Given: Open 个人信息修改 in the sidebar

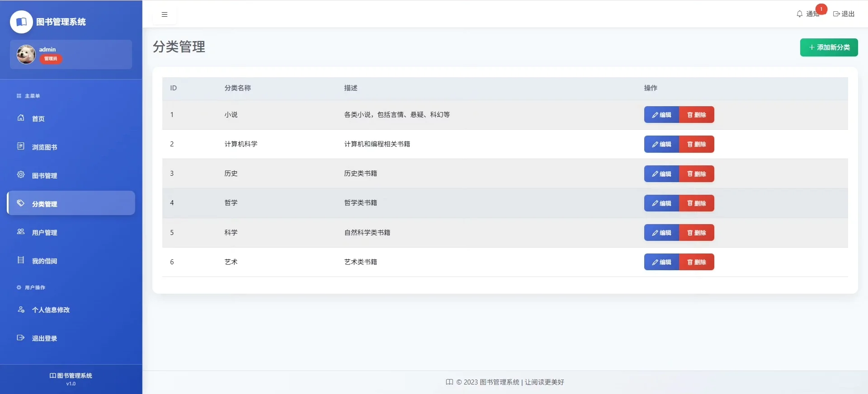Looking at the screenshot, I should click(x=71, y=310).
